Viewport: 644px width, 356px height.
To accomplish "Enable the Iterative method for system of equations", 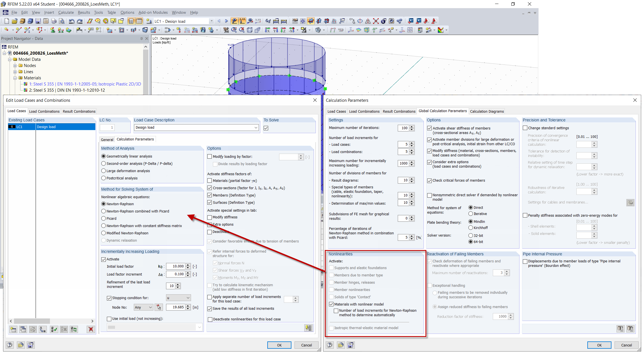I will click(471, 214).
